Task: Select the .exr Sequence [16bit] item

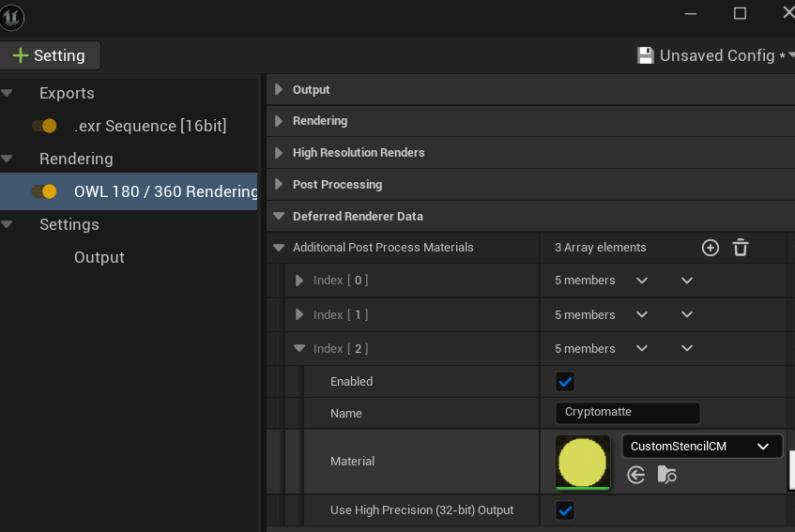Action: 150,126
